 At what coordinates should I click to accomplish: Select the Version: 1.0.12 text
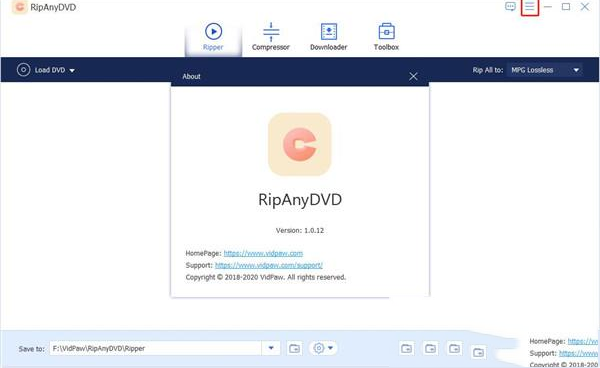pos(300,230)
